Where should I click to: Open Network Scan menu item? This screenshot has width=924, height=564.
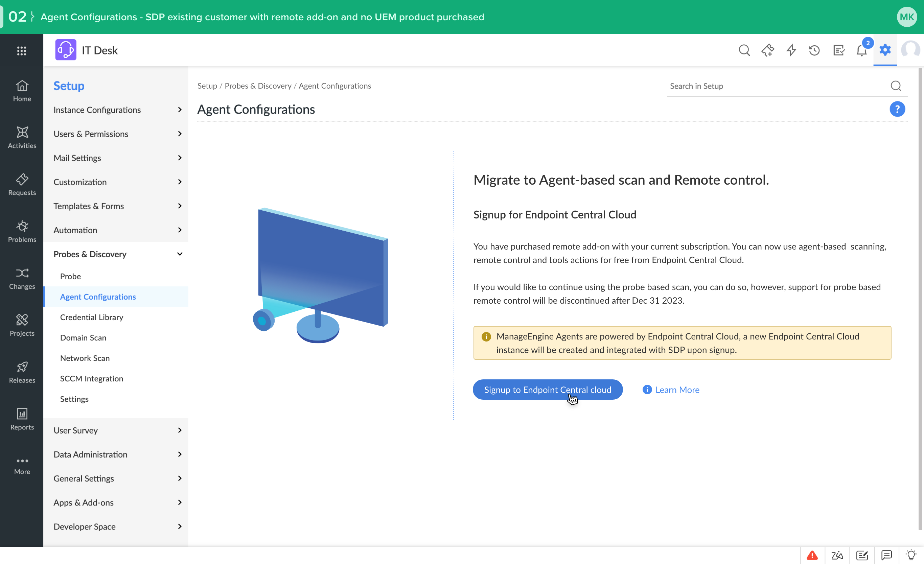coord(116,358)
